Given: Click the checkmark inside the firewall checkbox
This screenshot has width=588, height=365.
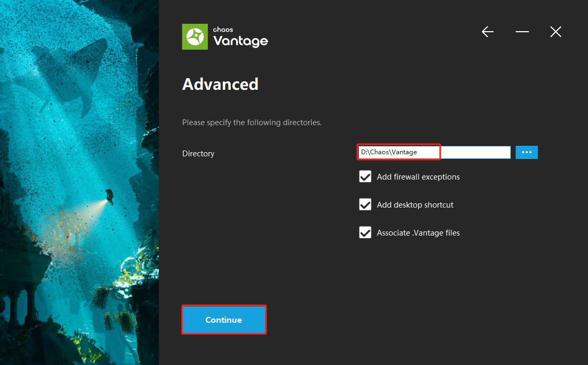Looking at the screenshot, I should [x=365, y=176].
